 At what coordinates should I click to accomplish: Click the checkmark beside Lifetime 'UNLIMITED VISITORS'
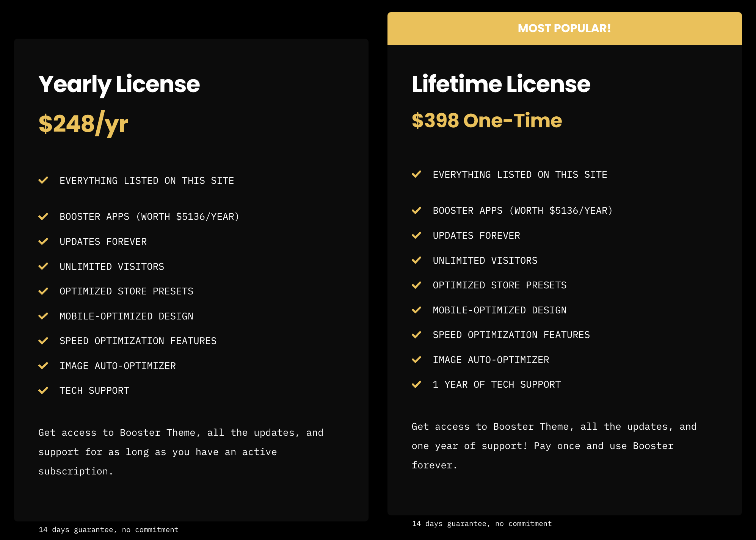click(417, 260)
